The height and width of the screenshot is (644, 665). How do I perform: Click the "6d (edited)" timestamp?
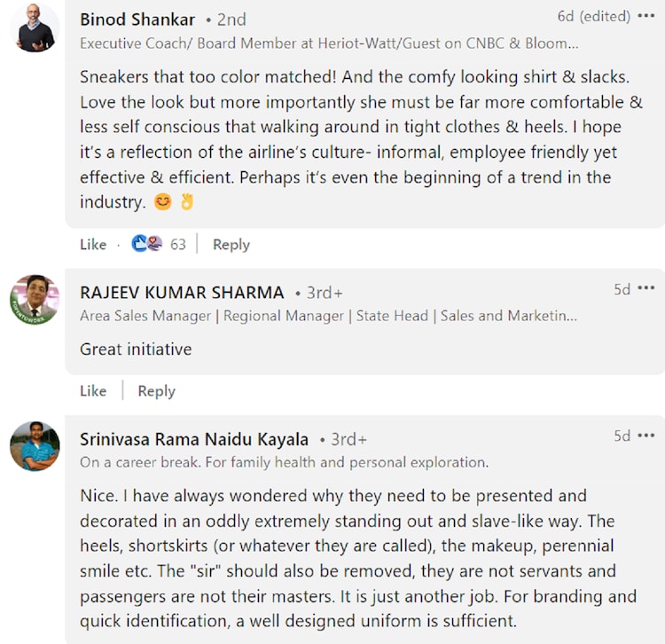[x=593, y=16]
